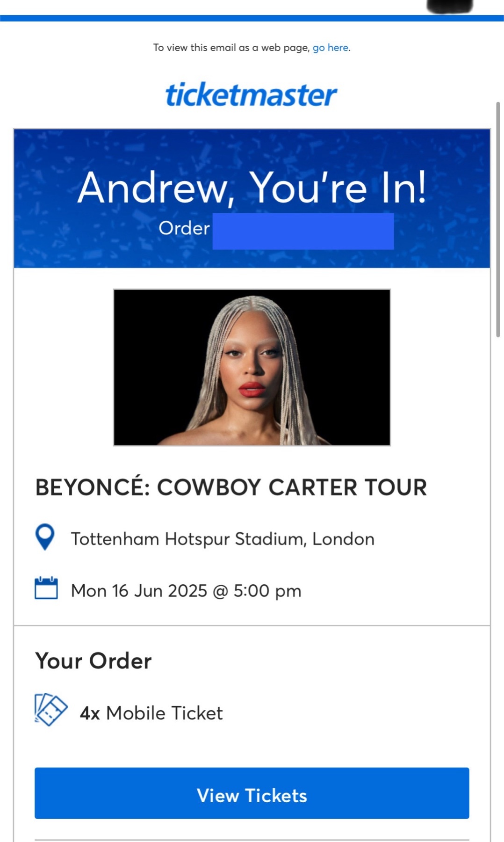Image resolution: width=504 pixels, height=842 pixels.
Task: Select the 'Order' label in the banner
Action: click(x=184, y=228)
